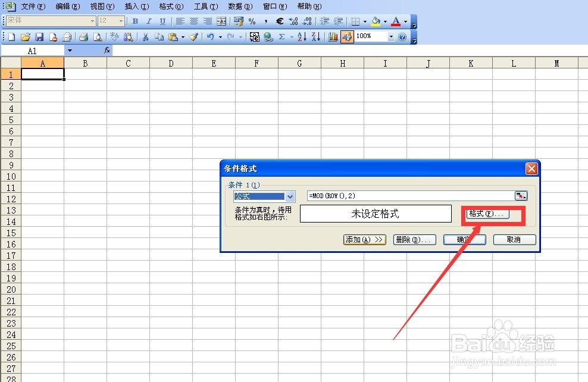Viewport: 588px width, 382px height.
Task: Toggle underline formatting
Action: [162, 21]
